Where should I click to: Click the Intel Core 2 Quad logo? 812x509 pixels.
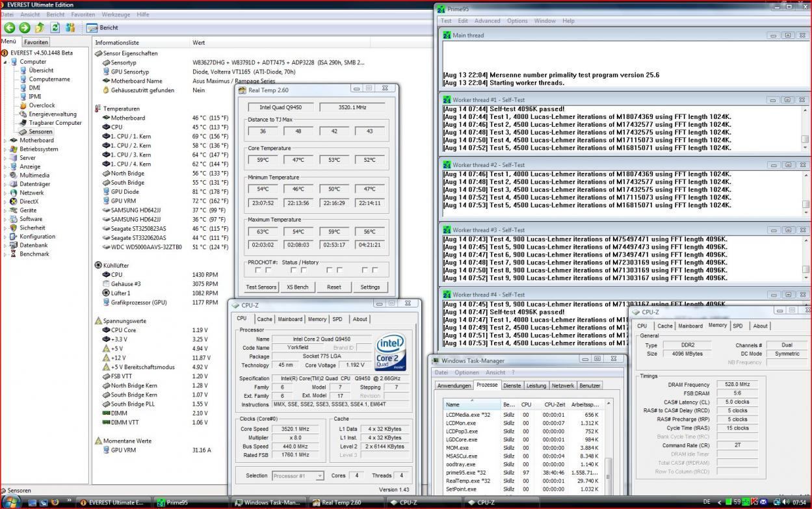pyautogui.click(x=391, y=352)
